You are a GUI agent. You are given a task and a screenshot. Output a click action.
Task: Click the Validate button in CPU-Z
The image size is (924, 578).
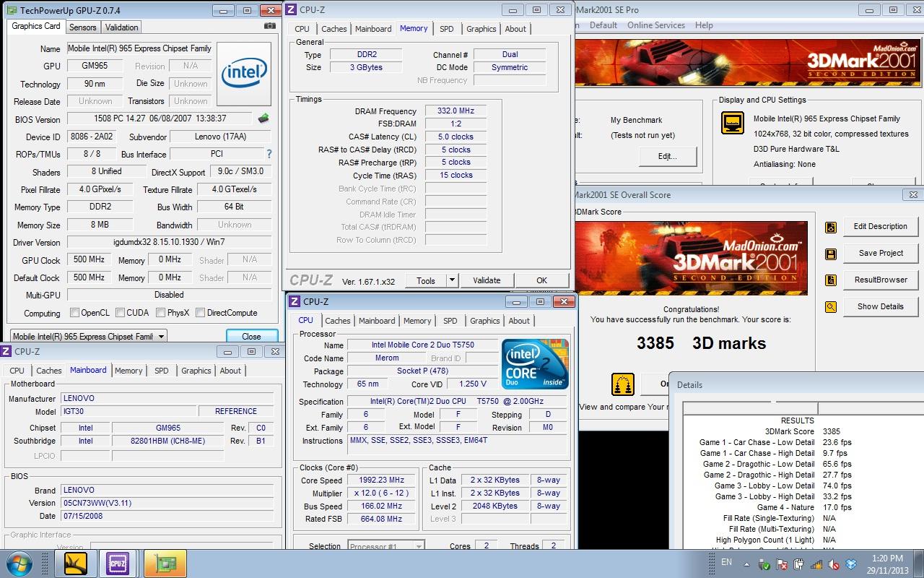click(x=487, y=280)
